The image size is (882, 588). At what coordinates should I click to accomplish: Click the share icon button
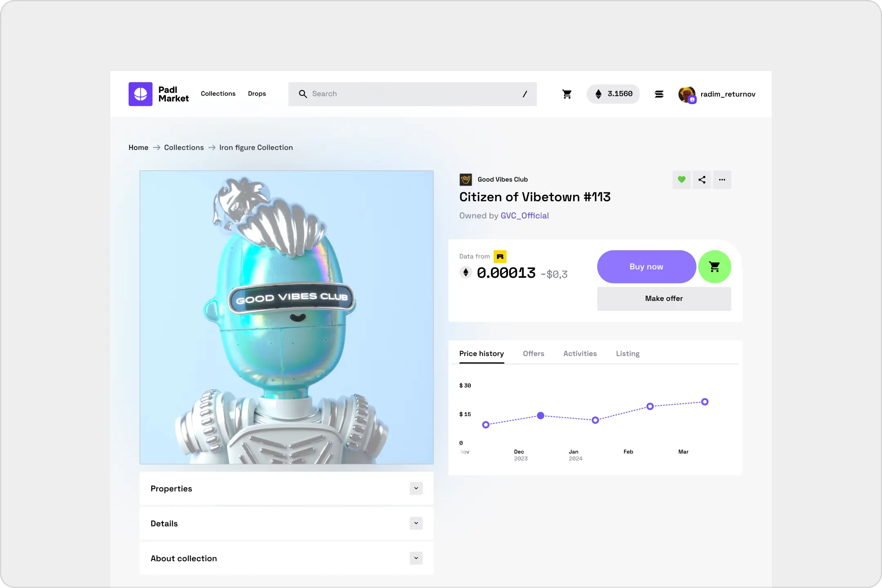pyautogui.click(x=702, y=180)
